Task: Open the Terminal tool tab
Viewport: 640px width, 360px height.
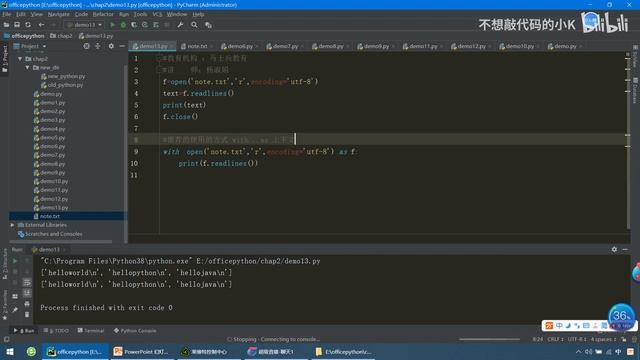Action: 91,331
